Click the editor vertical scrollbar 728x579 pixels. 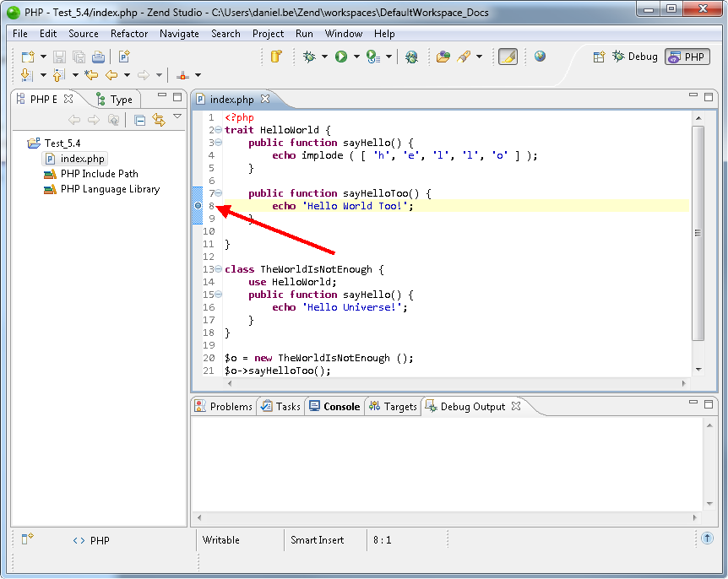pos(698,232)
